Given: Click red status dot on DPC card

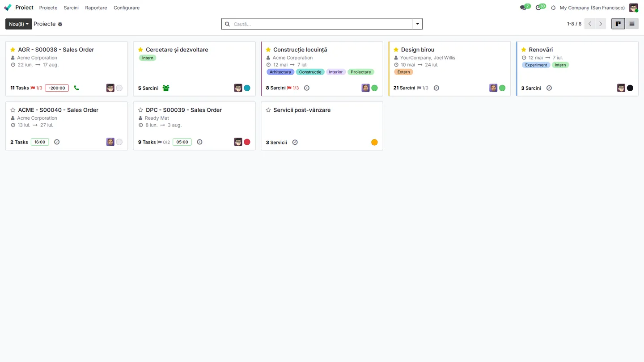Looking at the screenshot, I should (247, 142).
